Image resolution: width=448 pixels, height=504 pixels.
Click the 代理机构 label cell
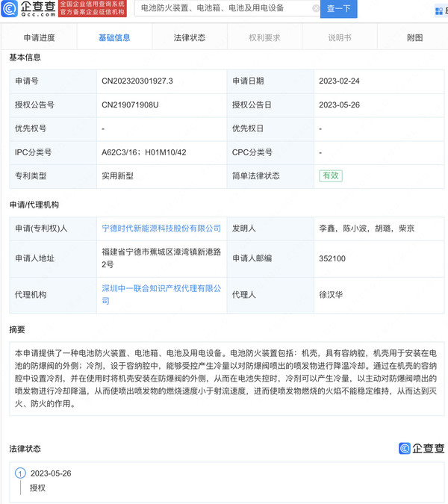click(x=53, y=295)
